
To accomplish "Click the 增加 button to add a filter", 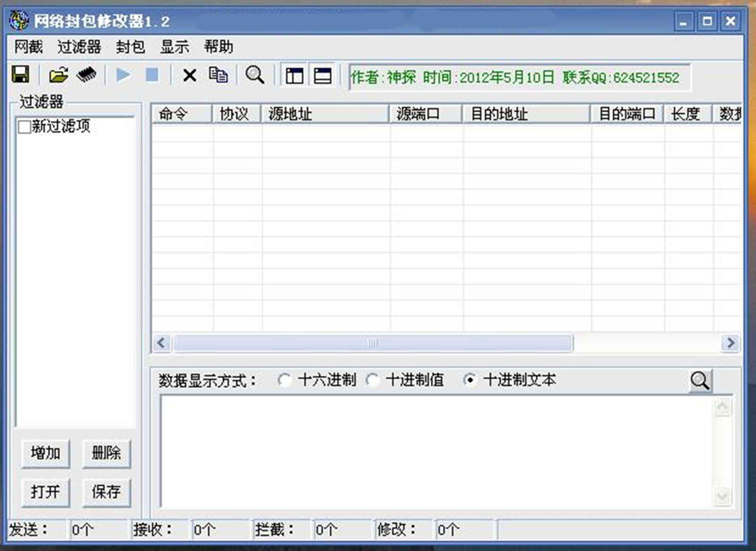I will (45, 453).
